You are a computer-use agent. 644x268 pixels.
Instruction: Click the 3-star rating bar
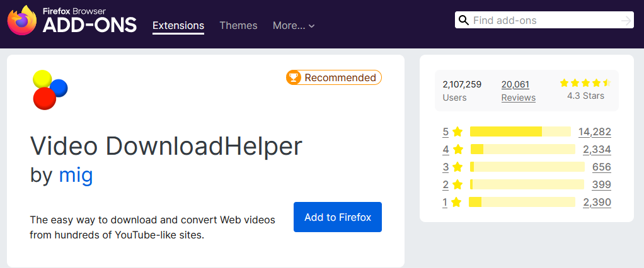click(527, 167)
